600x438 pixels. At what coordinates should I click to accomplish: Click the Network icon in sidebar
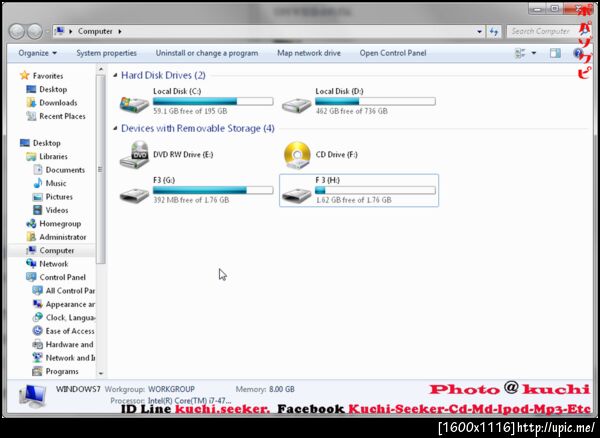point(31,264)
